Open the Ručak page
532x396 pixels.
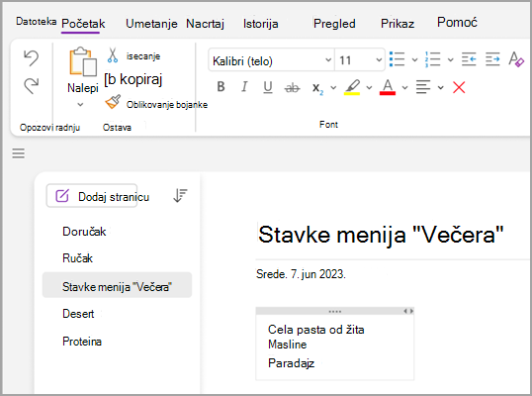pyautogui.click(x=77, y=258)
